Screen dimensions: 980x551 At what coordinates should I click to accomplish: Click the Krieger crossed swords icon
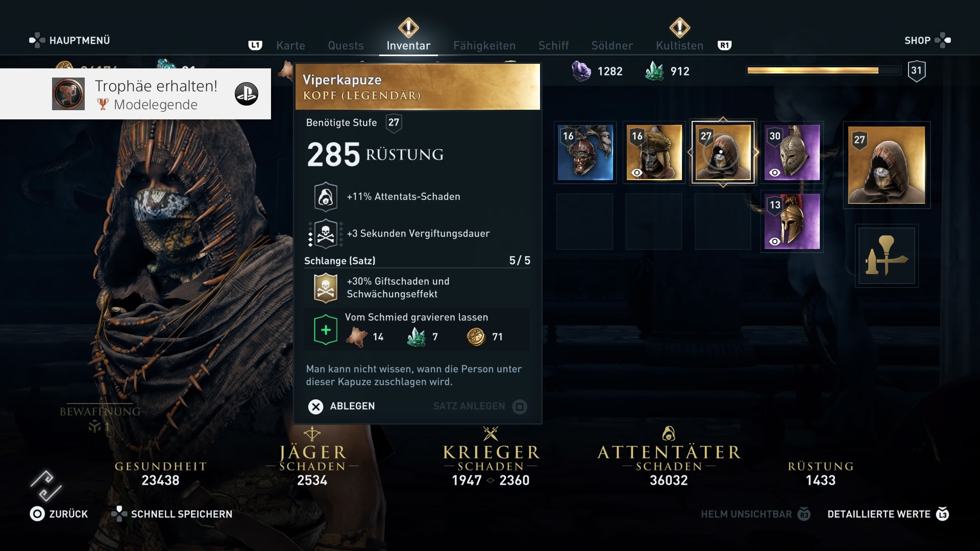coord(491,434)
